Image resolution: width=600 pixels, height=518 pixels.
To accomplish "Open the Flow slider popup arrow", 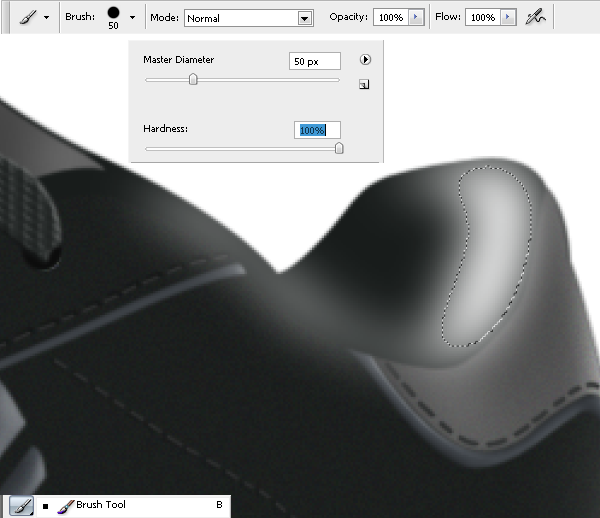I will [x=508, y=17].
